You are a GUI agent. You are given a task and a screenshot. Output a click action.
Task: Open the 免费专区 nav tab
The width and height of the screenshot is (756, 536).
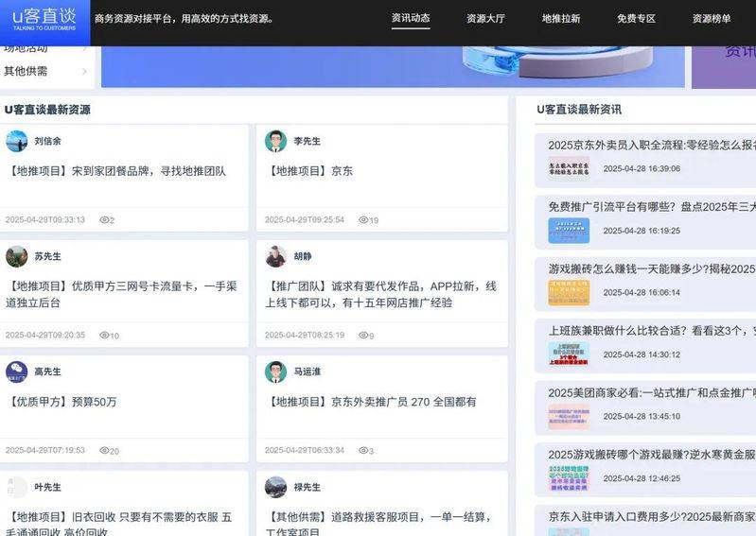[636, 18]
